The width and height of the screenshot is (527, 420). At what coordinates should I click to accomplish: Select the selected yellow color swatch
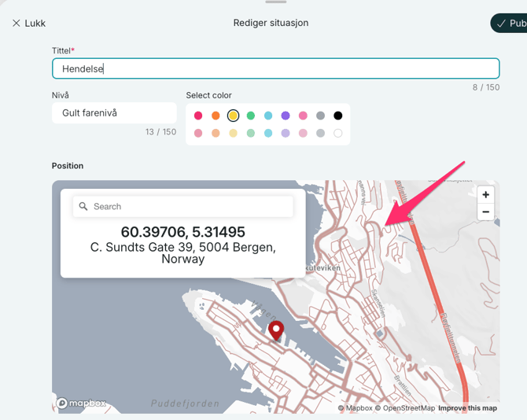(x=234, y=116)
